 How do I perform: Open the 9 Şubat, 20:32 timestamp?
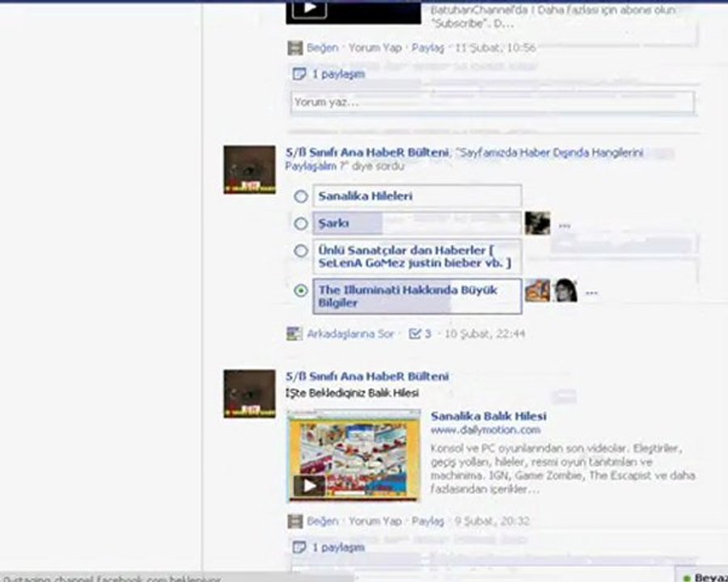coord(492,521)
